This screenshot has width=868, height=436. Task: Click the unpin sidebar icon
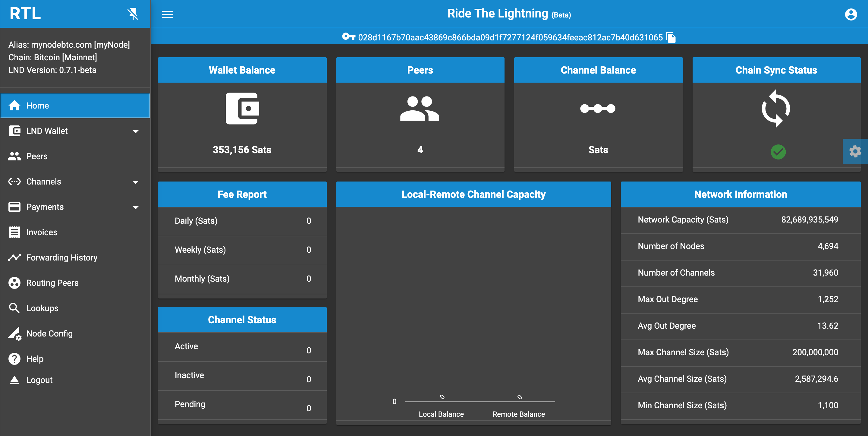133,14
